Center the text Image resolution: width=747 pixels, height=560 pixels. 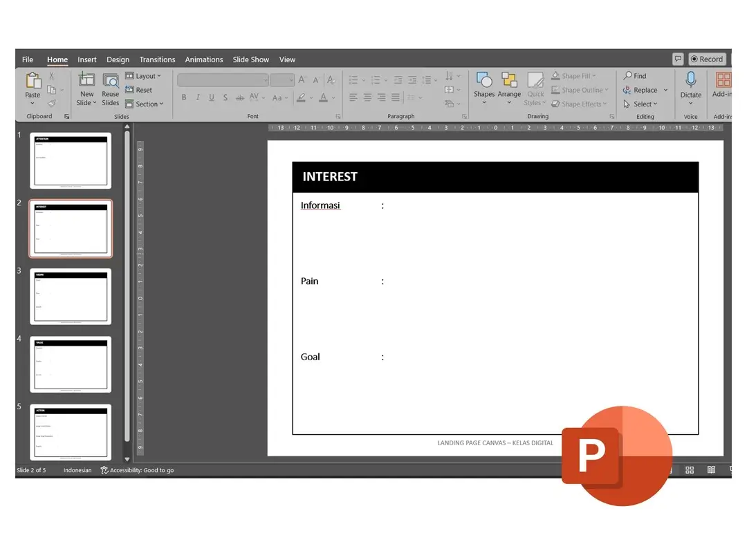(x=367, y=97)
